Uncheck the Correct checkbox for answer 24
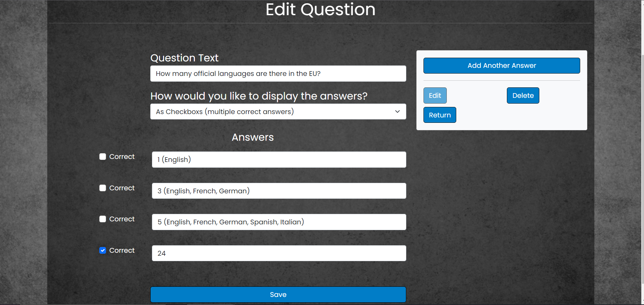 point(103,250)
